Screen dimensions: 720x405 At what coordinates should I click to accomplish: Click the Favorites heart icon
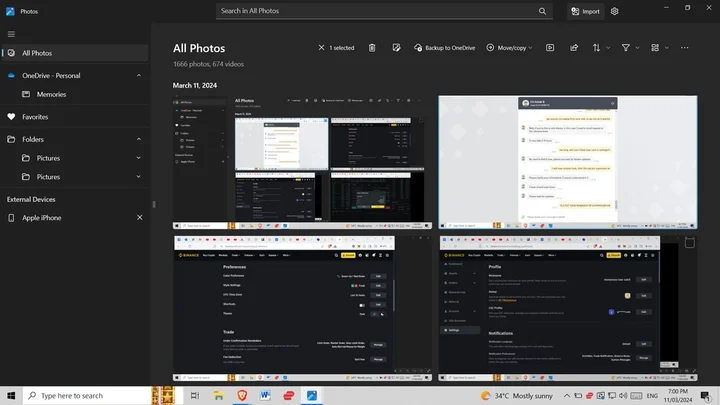point(11,117)
